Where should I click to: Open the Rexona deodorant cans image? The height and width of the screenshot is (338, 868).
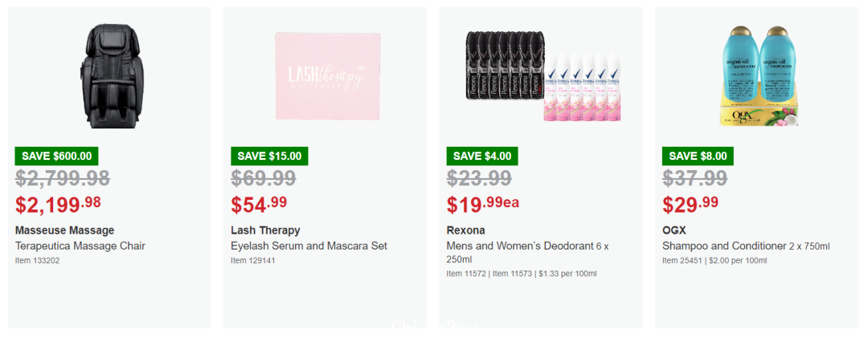coord(542,75)
